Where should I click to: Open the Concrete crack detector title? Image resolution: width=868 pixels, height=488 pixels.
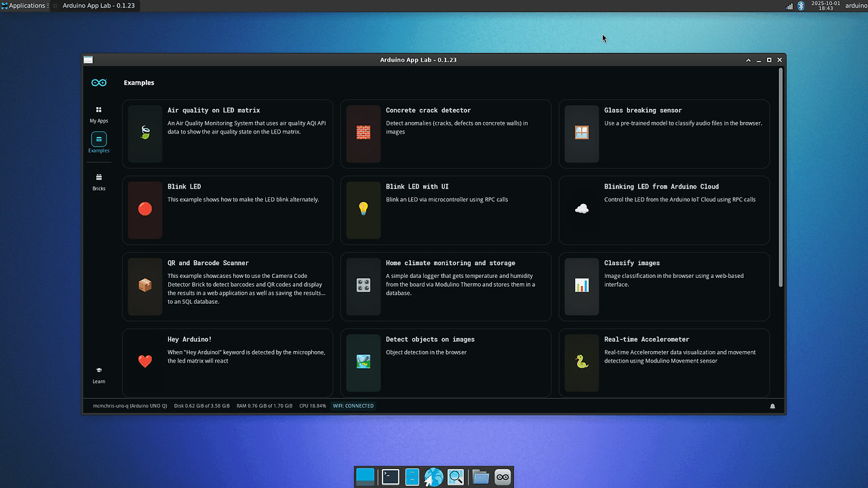coord(428,110)
